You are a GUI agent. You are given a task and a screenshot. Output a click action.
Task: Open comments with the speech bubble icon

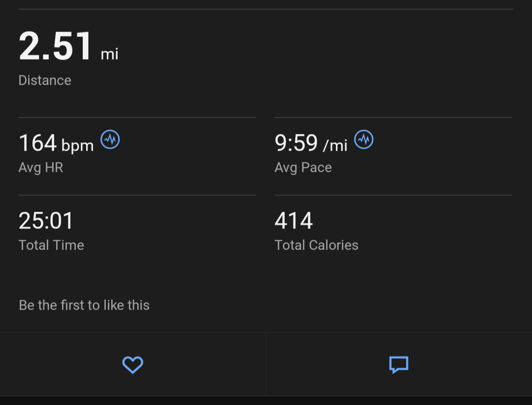(399, 365)
